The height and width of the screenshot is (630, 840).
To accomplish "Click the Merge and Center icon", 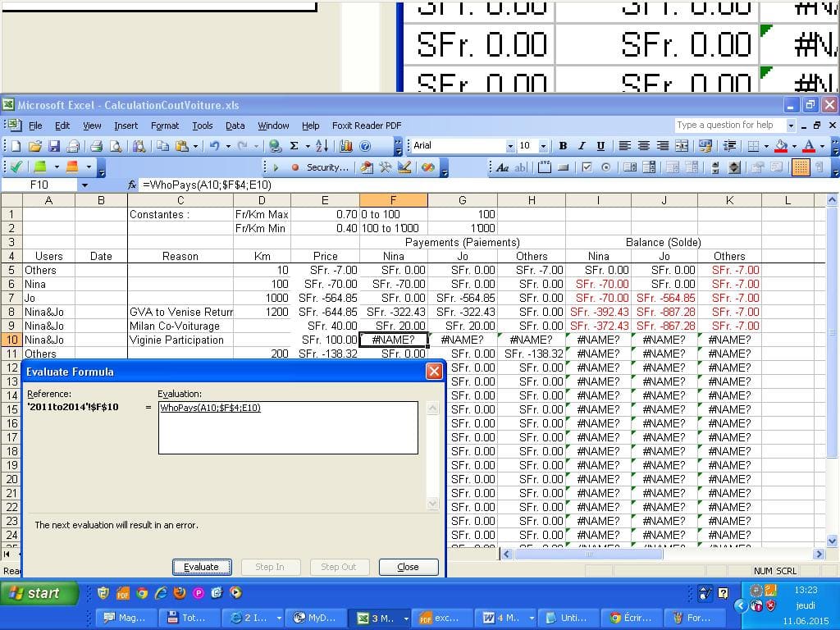I will click(x=682, y=146).
